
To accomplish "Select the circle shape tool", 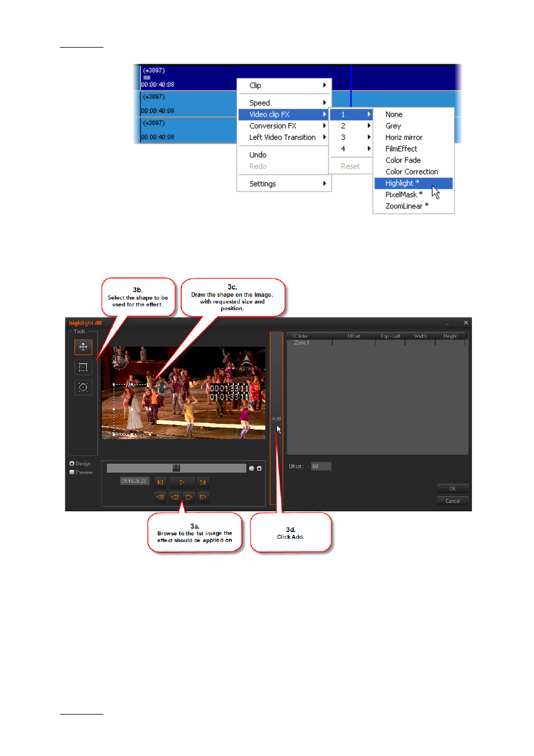I will point(83,387).
